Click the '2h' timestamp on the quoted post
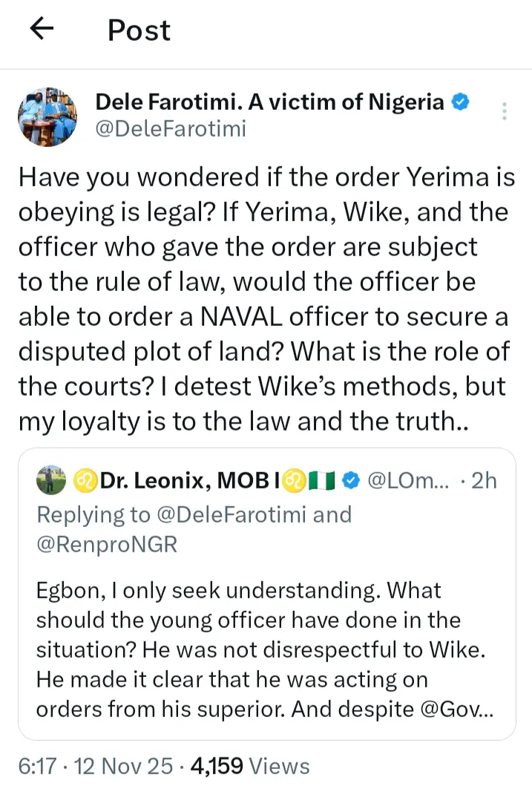The image size is (532, 795). tap(484, 481)
